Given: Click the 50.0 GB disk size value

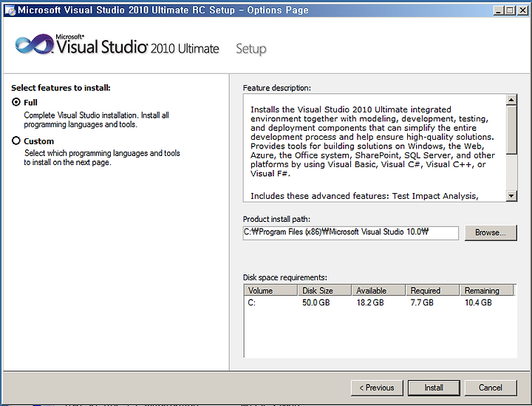Looking at the screenshot, I should 316,302.
